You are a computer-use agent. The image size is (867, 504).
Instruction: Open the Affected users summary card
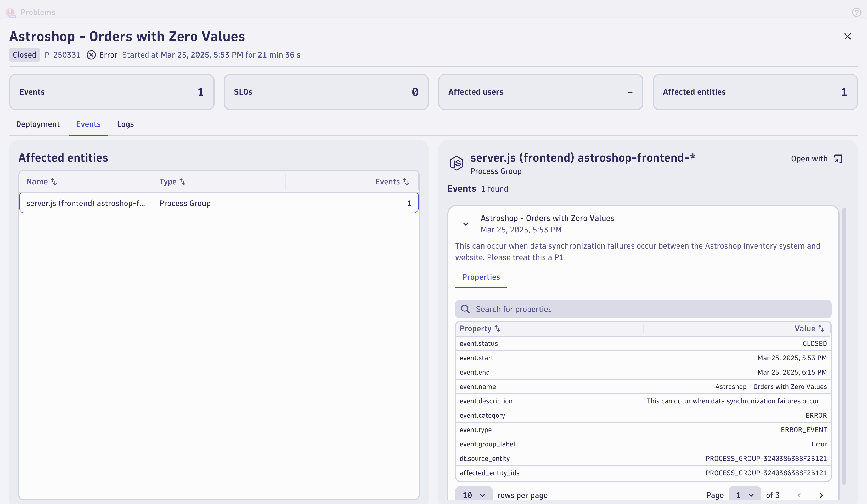[541, 92]
